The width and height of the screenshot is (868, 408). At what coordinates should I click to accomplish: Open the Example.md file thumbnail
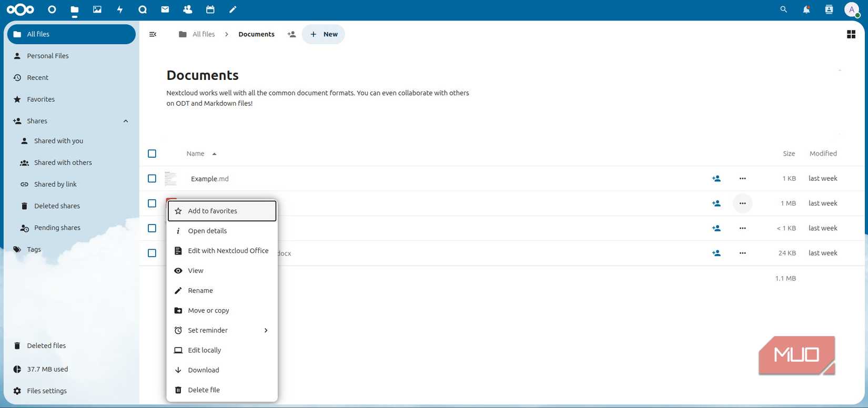tap(170, 179)
